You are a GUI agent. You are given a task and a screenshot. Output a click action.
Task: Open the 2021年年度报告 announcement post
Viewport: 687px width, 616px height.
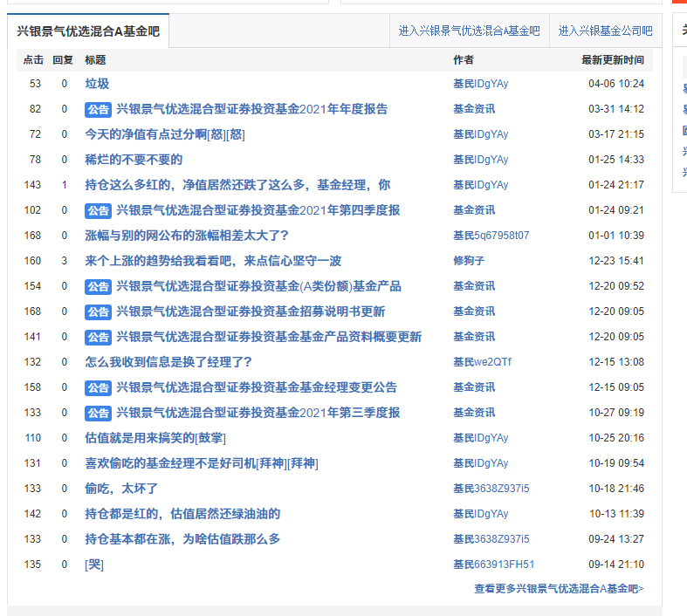pos(252,109)
